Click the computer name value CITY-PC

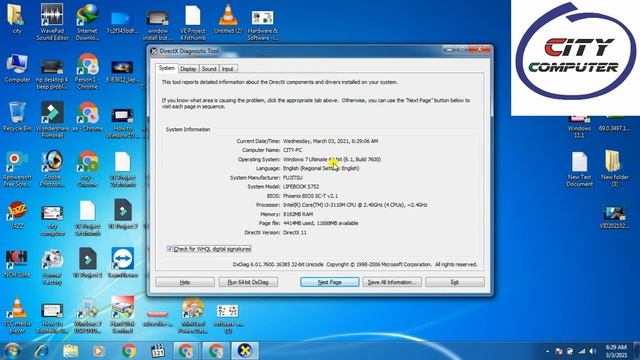click(293, 150)
